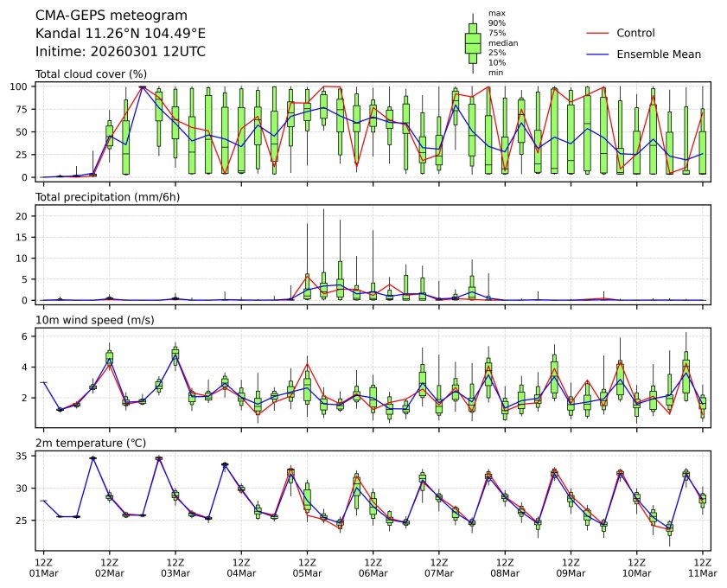The height and width of the screenshot is (588, 727).
Task: Click the red Control legend line
Action: [x=597, y=34]
